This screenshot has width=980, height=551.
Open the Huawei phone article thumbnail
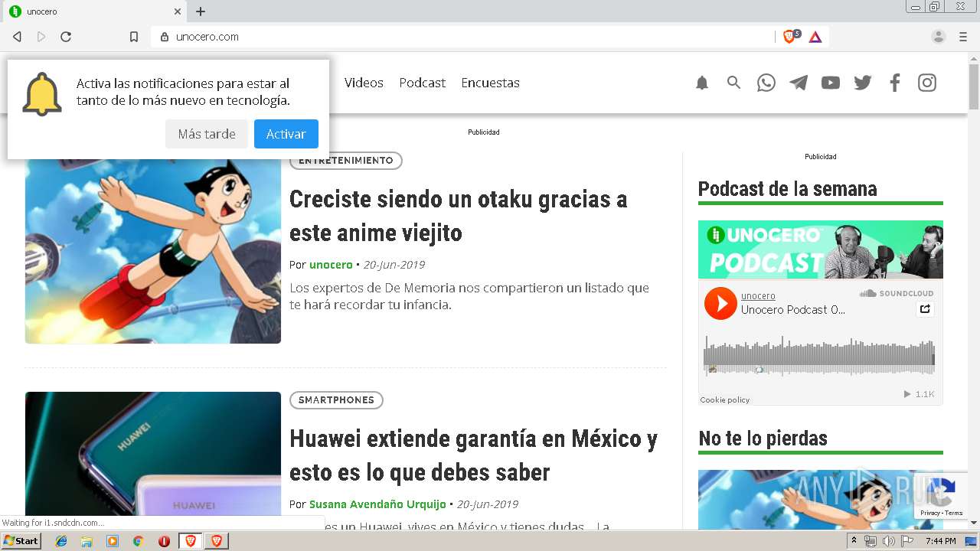pos(153,460)
